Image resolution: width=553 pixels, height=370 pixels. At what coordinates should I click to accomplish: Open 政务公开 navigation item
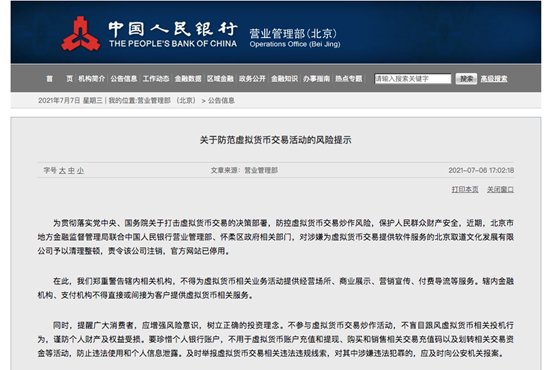pyautogui.click(x=252, y=79)
